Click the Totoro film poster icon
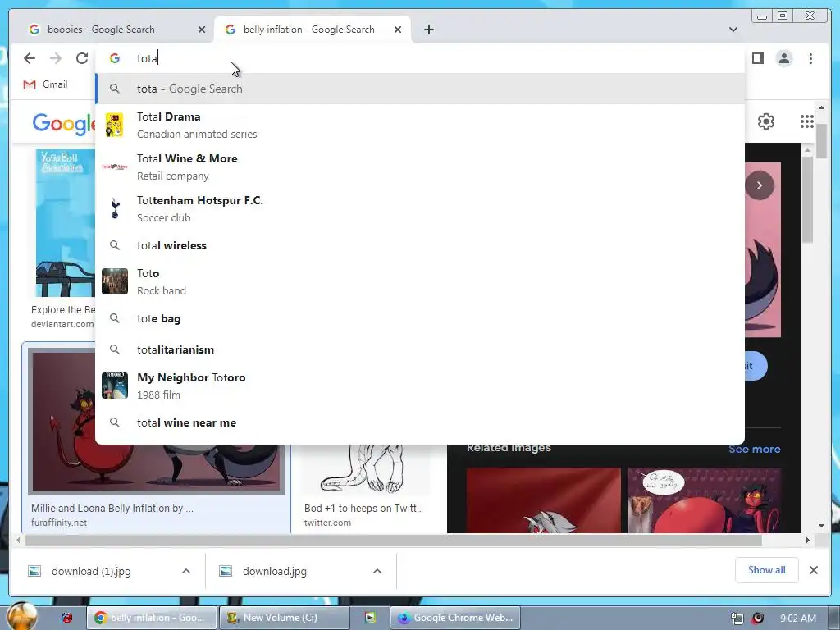The image size is (840, 630). tap(115, 386)
